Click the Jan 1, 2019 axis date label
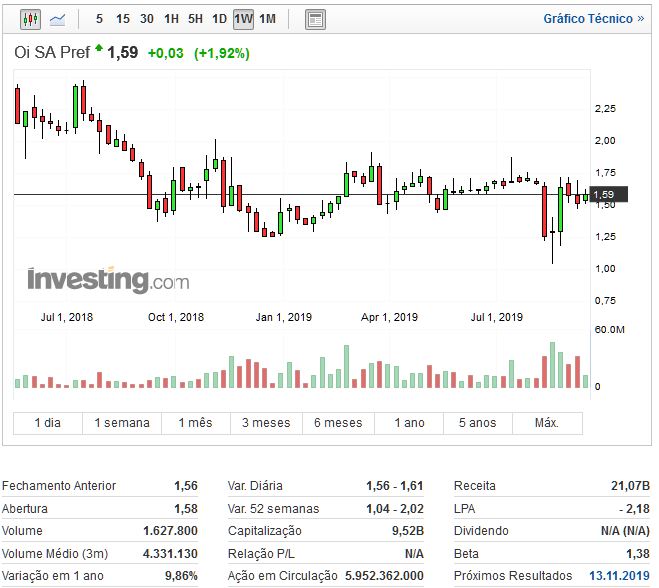659x588 pixels. click(284, 317)
